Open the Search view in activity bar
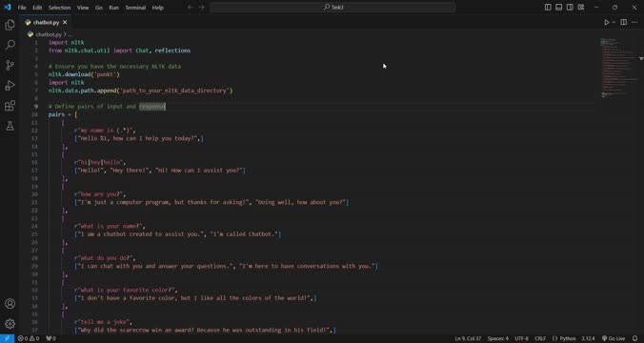 (x=10, y=45)
